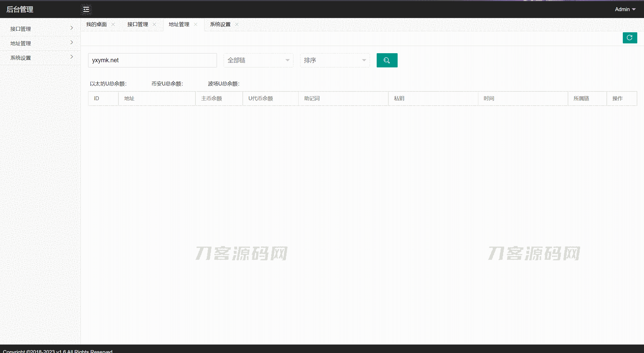Screen dimensions: 644x353
Task: Click the green search magnifier button
Action: [x=387, y=60]
